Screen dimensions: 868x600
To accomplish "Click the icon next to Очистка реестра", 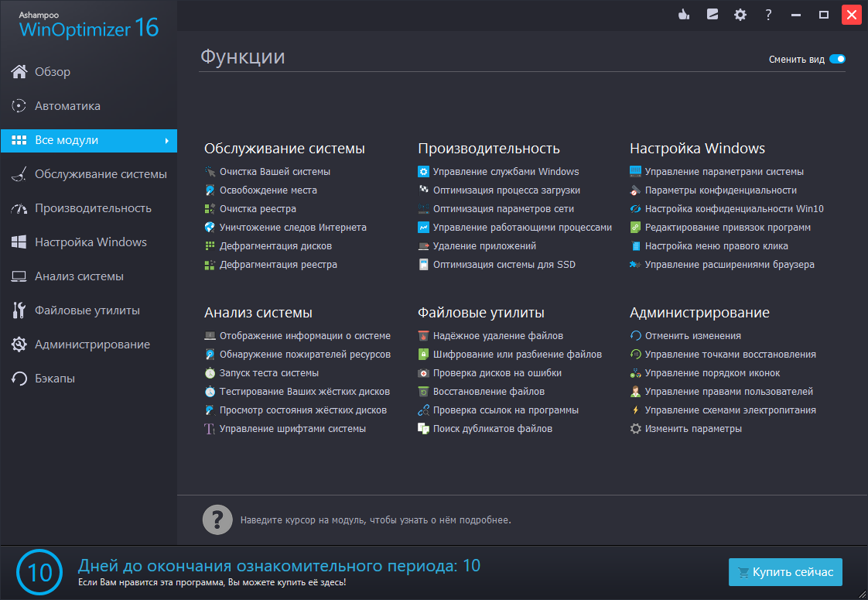I will point(210,209).
